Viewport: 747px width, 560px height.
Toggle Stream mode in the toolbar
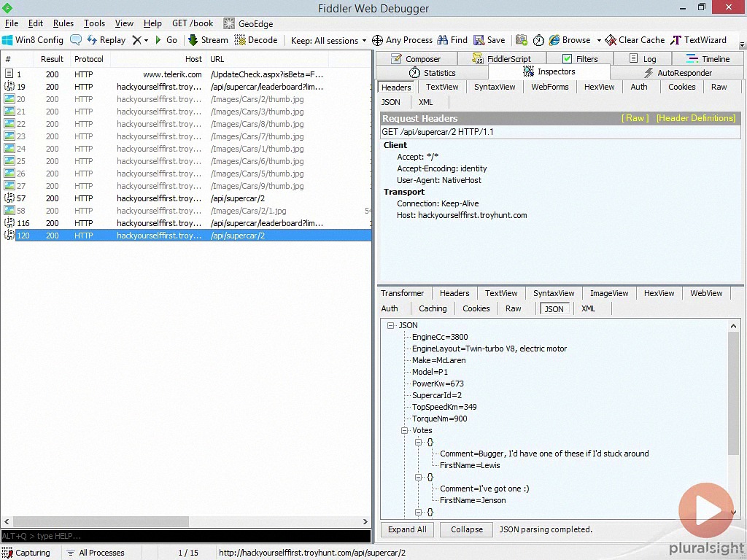(208, 40)
